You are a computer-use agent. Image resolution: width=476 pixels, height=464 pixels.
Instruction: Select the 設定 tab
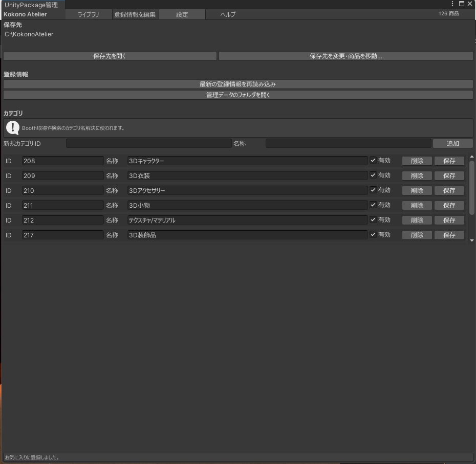click(x=182, y=14)
